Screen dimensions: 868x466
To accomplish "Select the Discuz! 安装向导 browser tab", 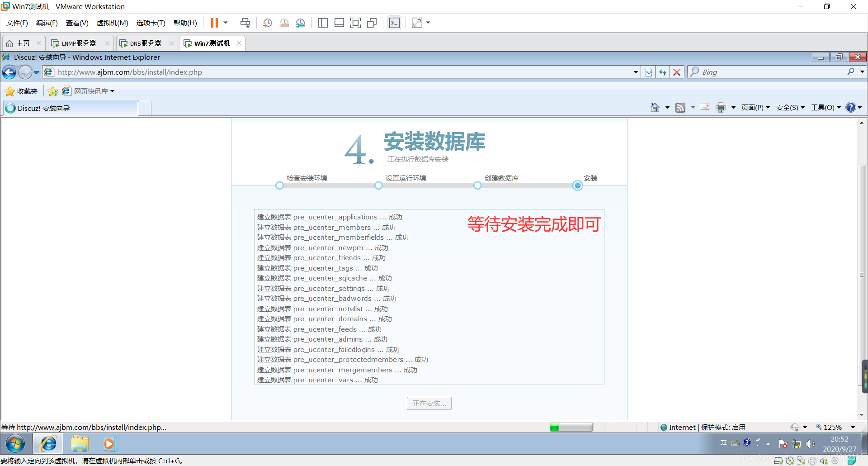I will pyautogui.click(x=71, y=108).
